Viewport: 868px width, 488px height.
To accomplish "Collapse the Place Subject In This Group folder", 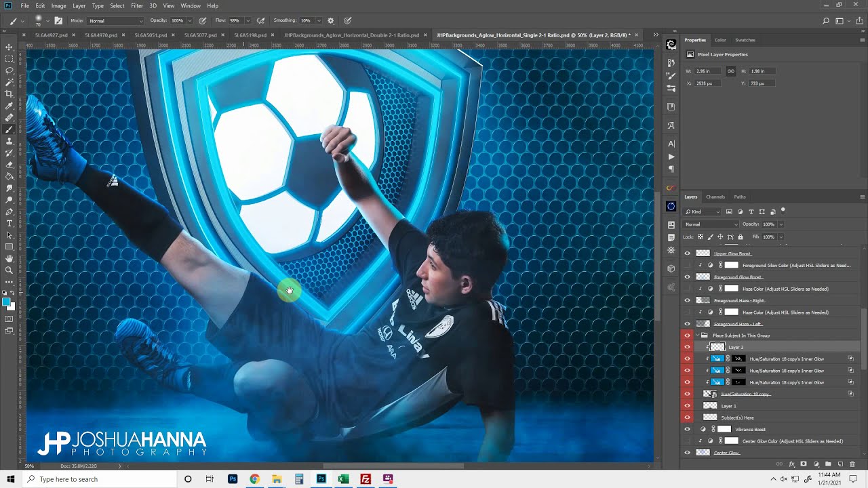I will (x=697, y=335).
